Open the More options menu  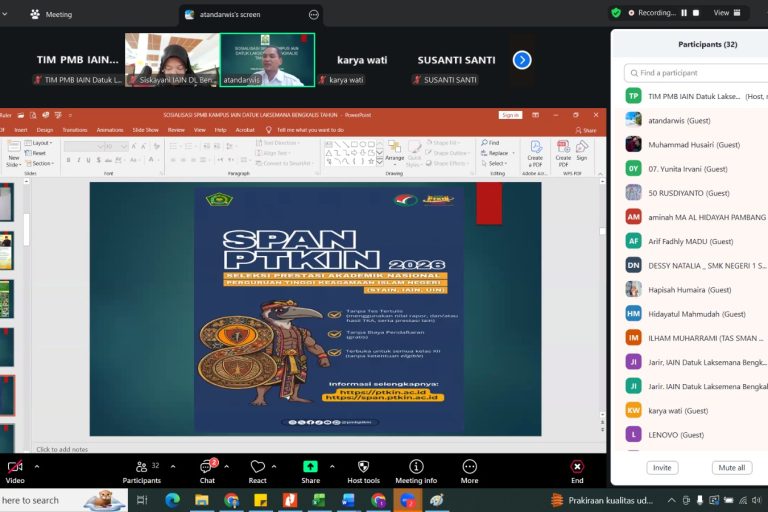click(469, 467)
